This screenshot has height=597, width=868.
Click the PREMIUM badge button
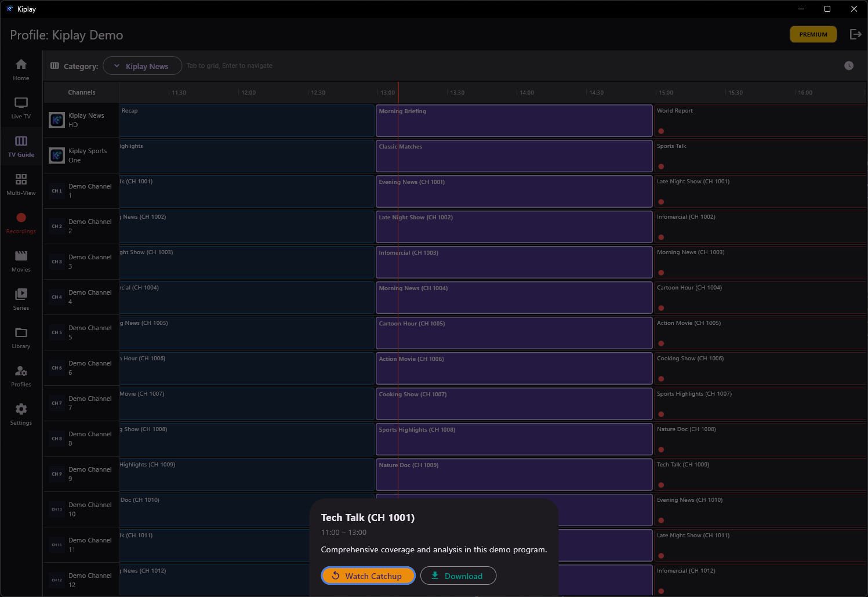point(813,34)
